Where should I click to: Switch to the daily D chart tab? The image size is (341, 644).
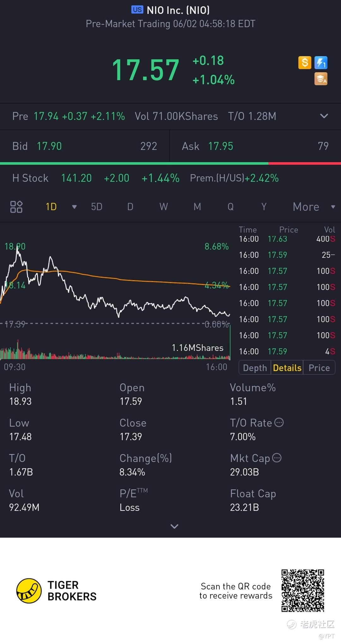pyautogui.click(x=130, y=207)
